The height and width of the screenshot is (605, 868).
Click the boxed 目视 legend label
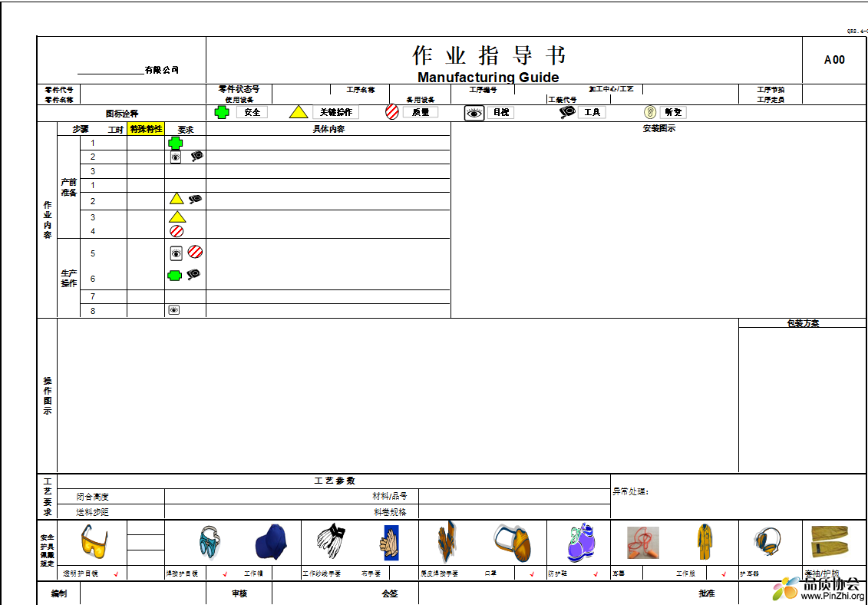tap(500, 112)
